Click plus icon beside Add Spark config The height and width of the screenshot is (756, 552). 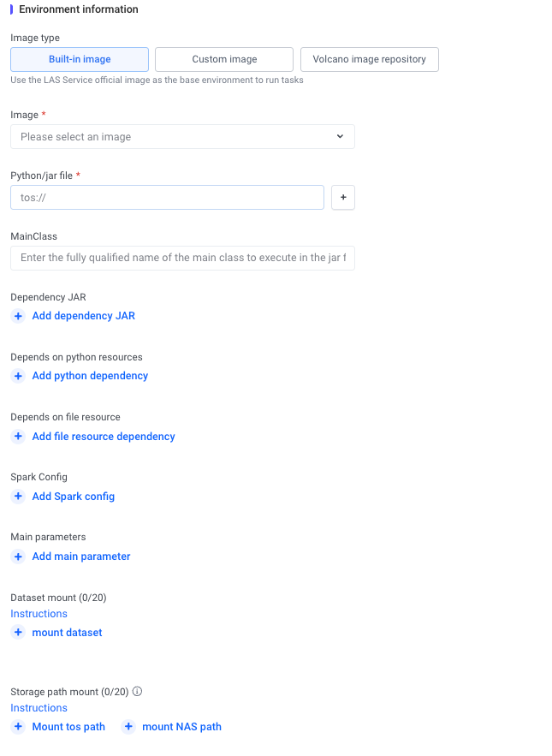18,497
